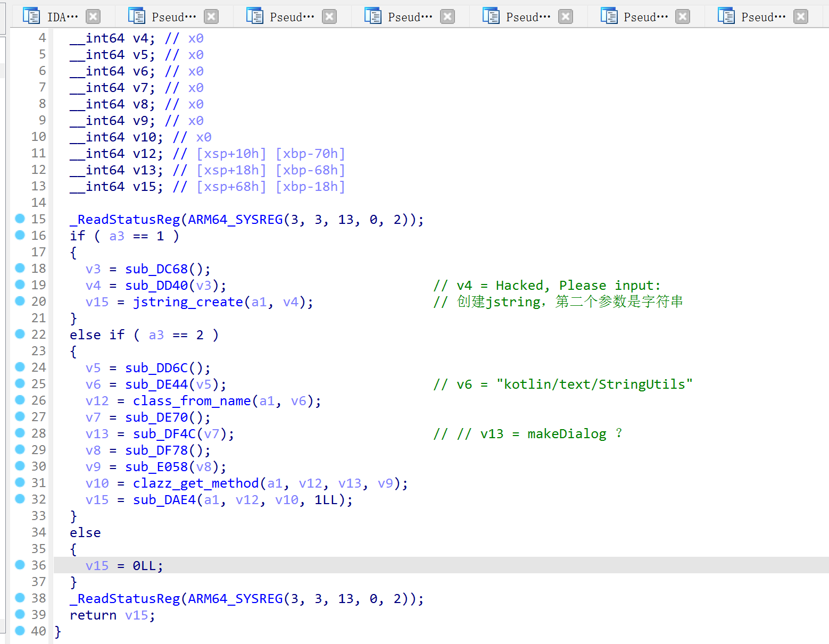This screenshot has height=644, width=829.
Task: Close the IDA view tab
Action: click(93, 16)
